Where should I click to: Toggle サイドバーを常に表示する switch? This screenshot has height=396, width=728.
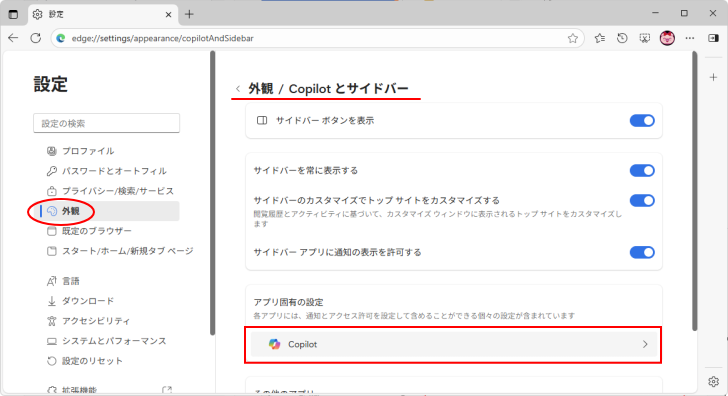(x=642, y=170)
